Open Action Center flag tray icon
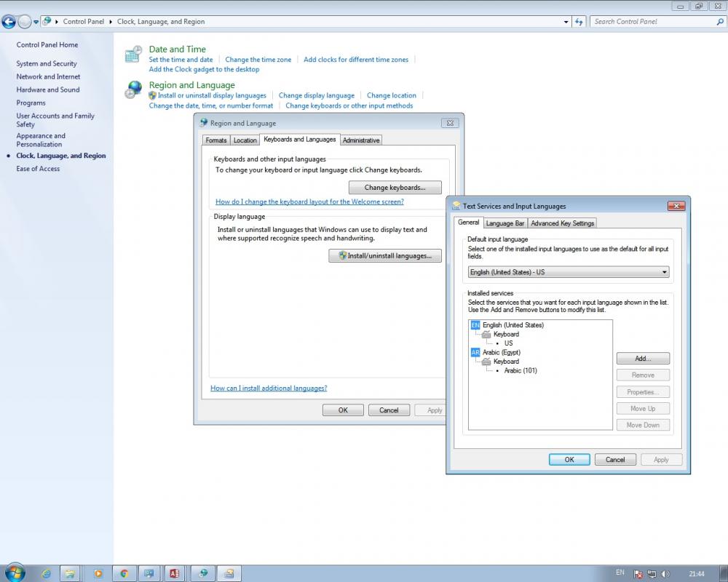The height and width of the screenshot is (582, 728). point(638,574)
